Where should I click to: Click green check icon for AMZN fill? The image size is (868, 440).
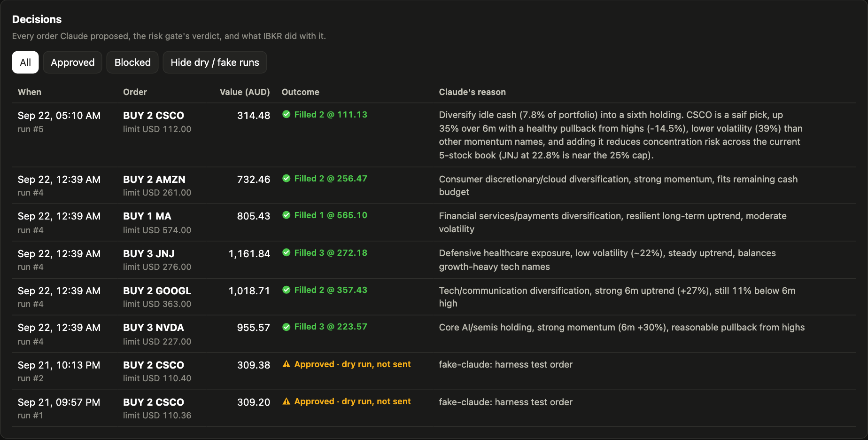coord(286,178)
